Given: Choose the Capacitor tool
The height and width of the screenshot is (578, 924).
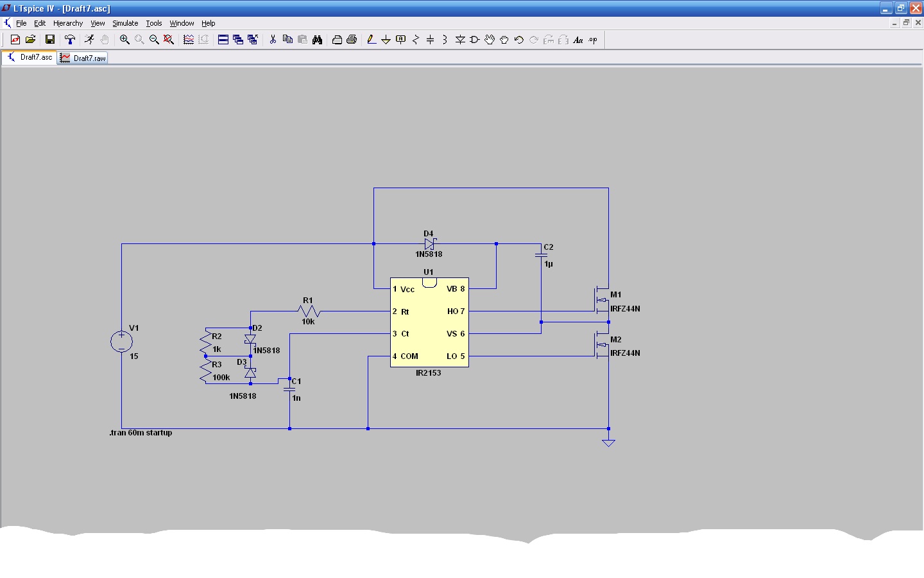Looking at the screenshot, I should pos(431,40).
